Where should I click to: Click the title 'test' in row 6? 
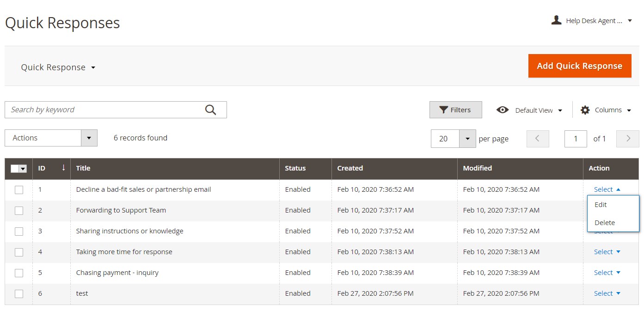[82, 293]
